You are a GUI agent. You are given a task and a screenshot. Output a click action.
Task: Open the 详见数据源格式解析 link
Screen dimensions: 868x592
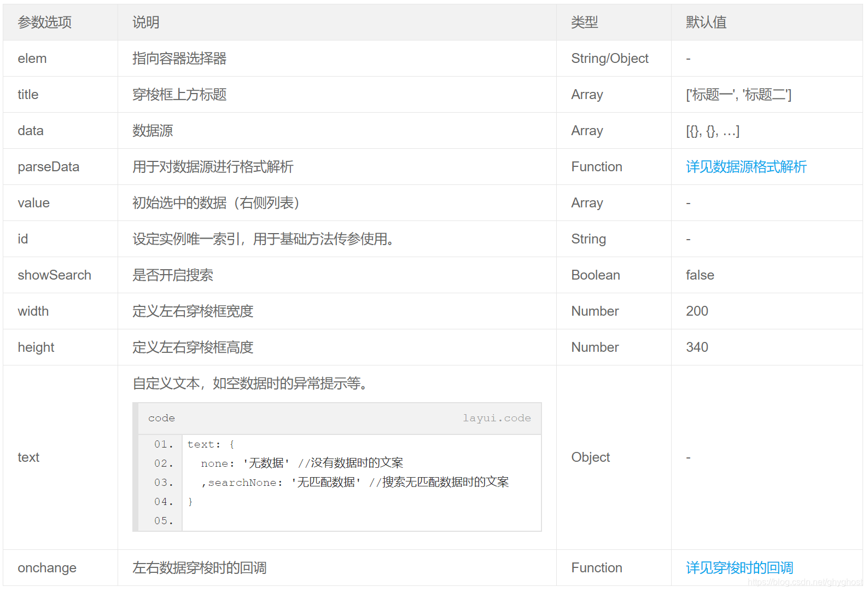[x=746, y=167]
